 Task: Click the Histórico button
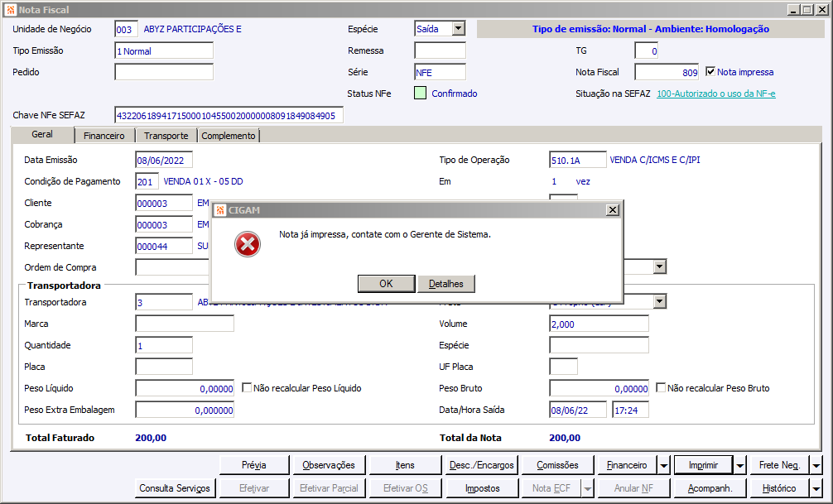[x=779, y=488]
